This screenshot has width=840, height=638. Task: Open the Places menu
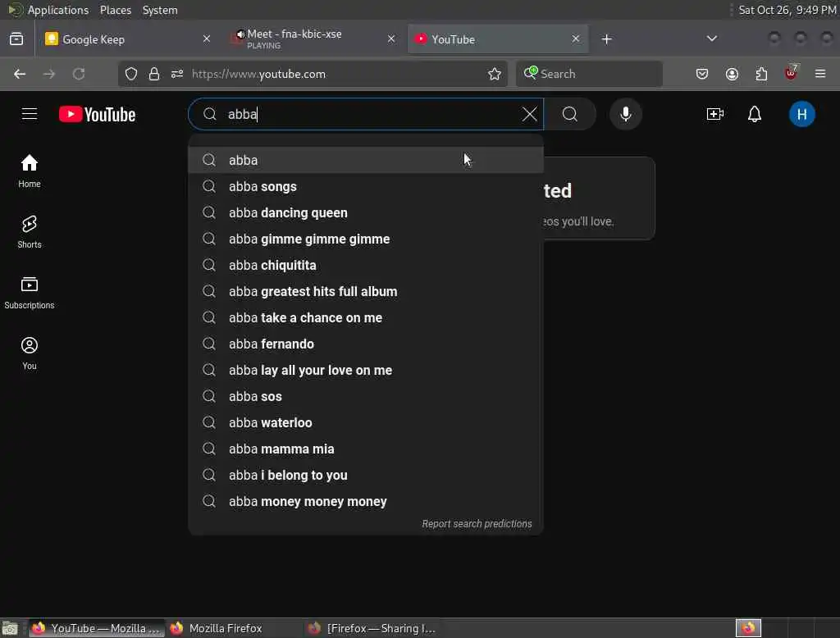point(116,10)
